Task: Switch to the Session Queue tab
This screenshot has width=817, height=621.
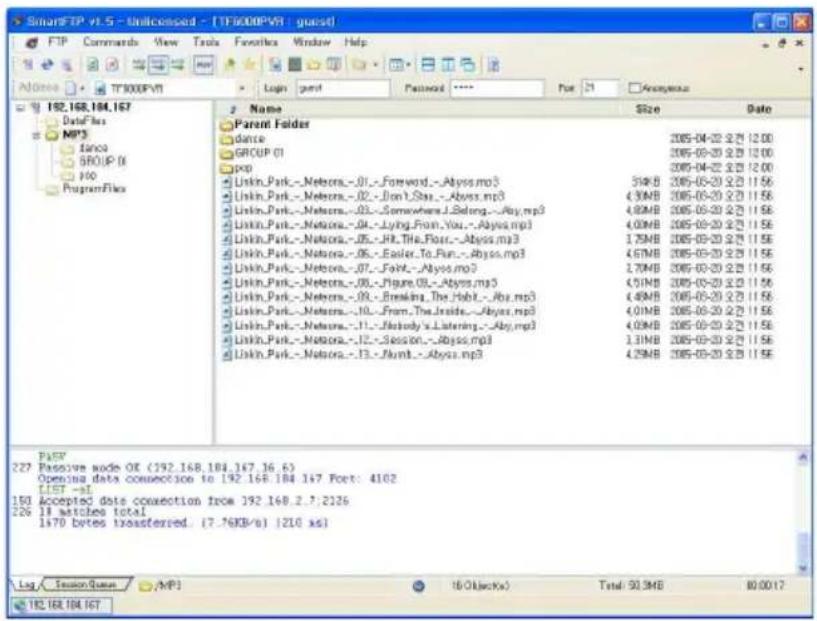Action: [86, 585]
